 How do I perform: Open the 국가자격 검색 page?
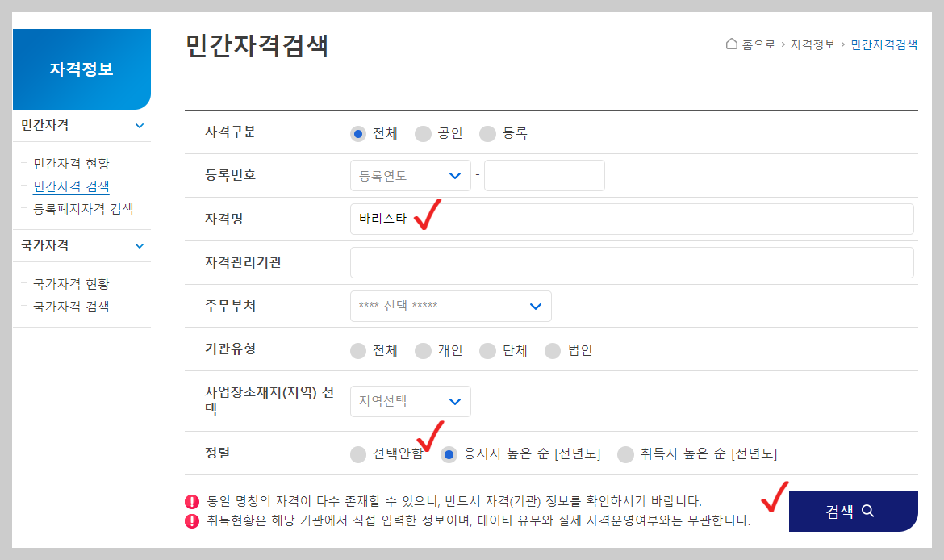73,306
